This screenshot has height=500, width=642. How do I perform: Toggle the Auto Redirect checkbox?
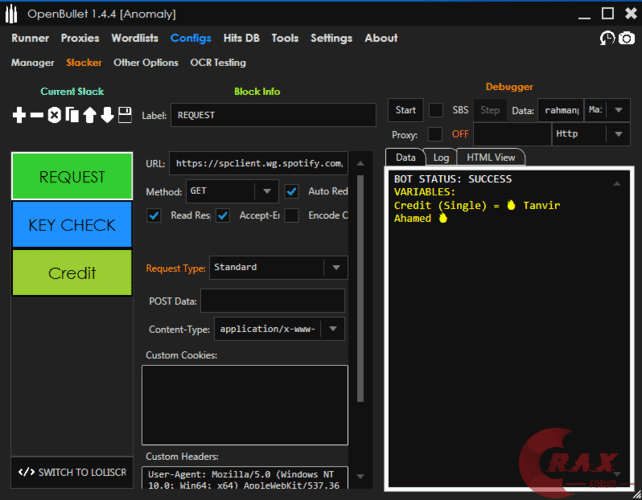click(292, 191)
